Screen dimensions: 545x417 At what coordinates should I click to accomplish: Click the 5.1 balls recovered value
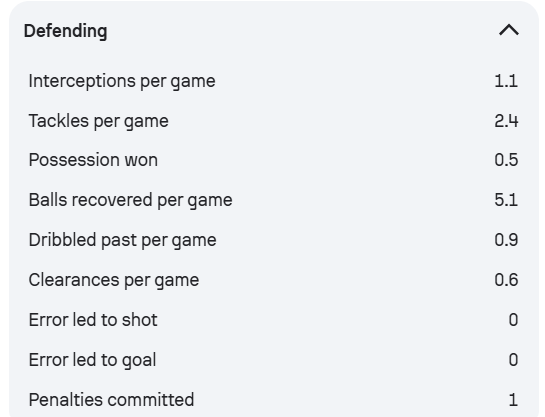(x=506, y=200)
